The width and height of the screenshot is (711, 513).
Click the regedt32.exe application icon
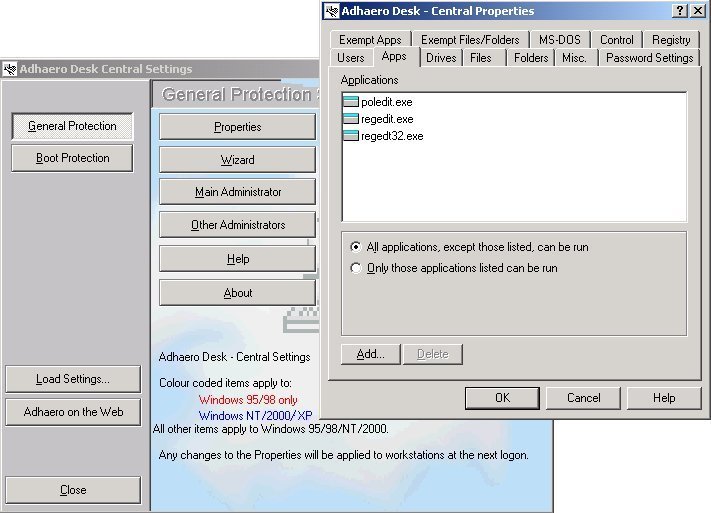(351, 136)
